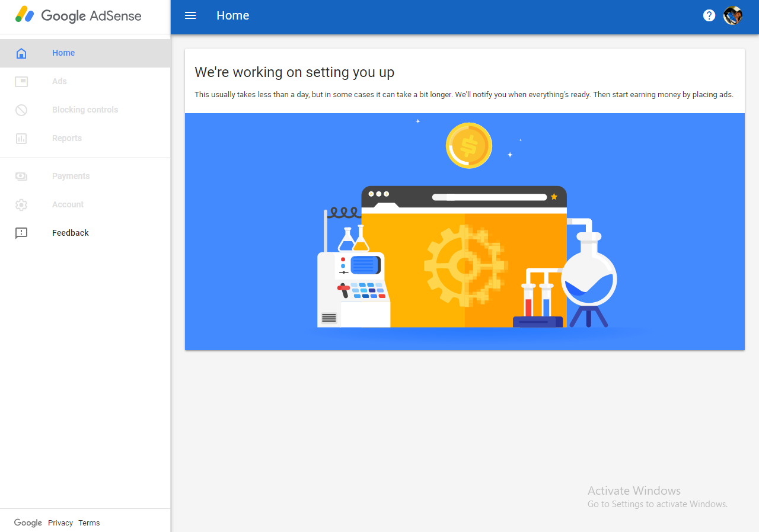
Task: Click the Blocking controls prohibition icon
Action: coord(21,110)
